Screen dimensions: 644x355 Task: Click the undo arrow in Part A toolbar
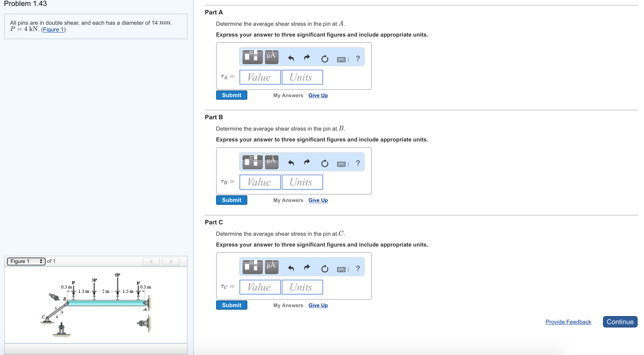[291, 58]
